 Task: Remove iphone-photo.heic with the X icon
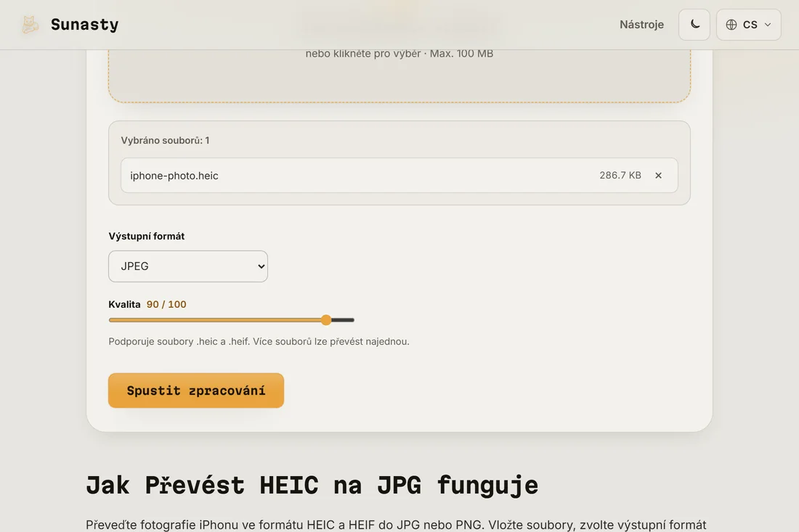click(658, 175)
